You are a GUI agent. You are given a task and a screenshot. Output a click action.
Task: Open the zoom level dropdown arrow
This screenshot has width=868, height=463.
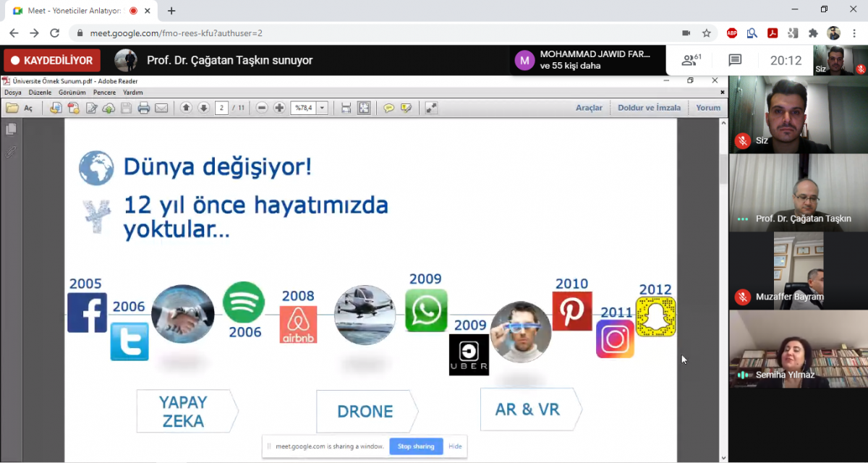322,108
